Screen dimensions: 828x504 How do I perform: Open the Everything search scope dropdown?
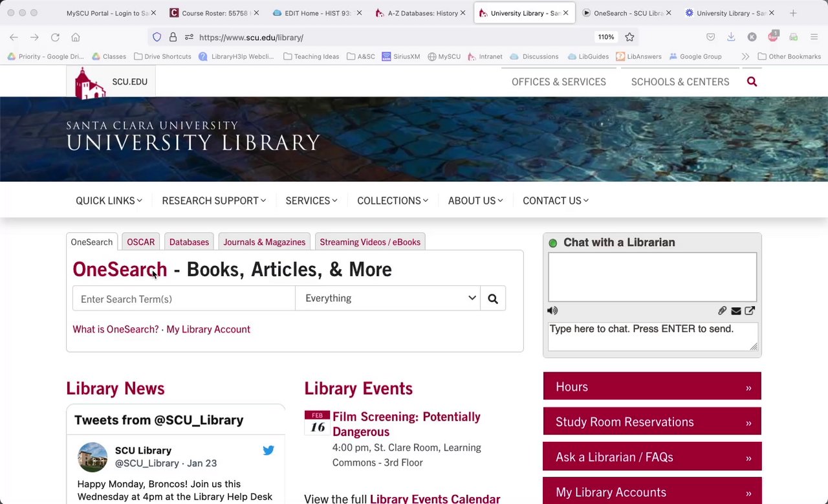coord(387,298)
